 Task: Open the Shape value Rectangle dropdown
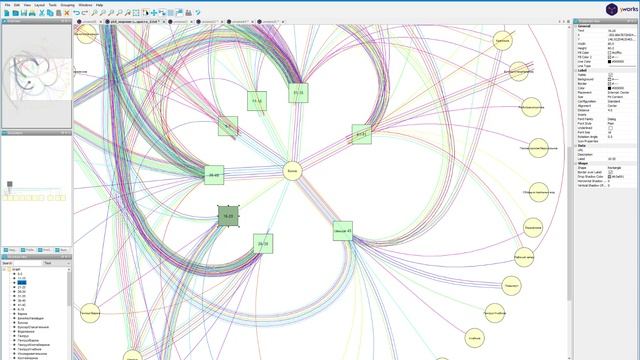622,168
